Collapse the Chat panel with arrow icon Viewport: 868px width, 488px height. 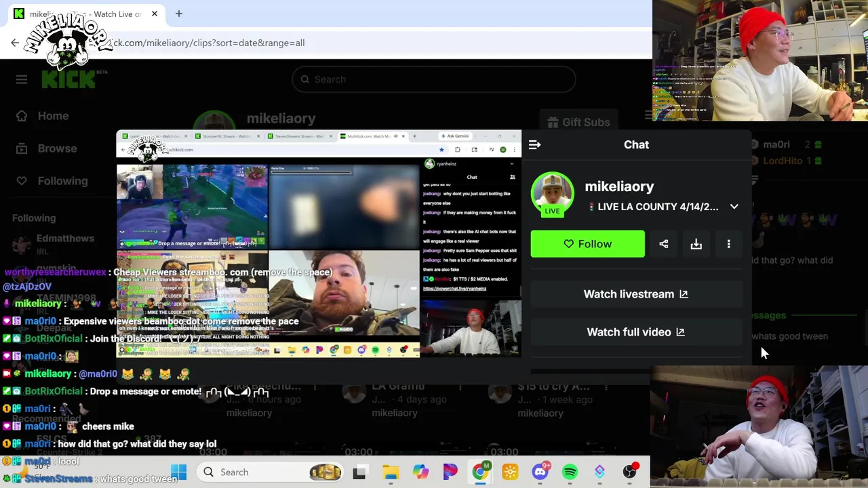pos(534,144)
